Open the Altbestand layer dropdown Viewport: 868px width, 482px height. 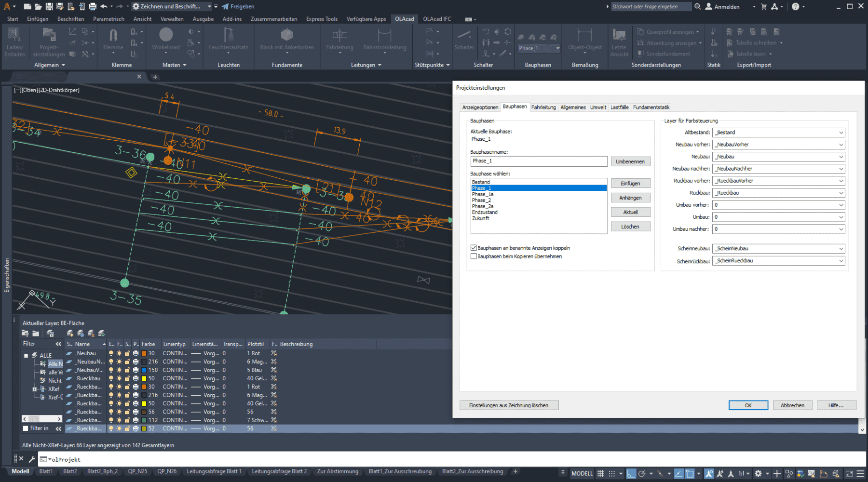click(x=841, y=133)
